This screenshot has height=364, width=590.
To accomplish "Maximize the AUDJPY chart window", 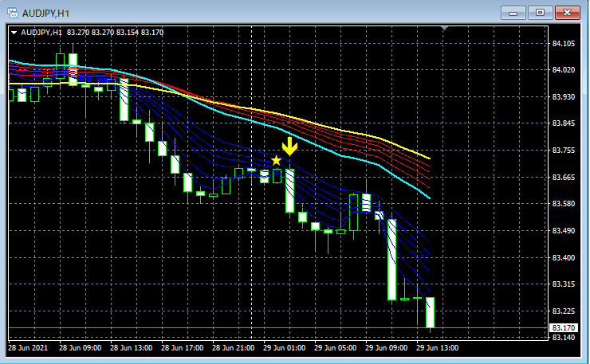I will coord(540,14).
